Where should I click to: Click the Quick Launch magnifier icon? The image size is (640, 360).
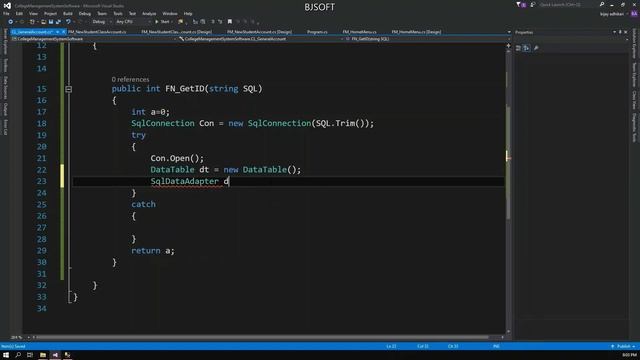coord(602,4)
